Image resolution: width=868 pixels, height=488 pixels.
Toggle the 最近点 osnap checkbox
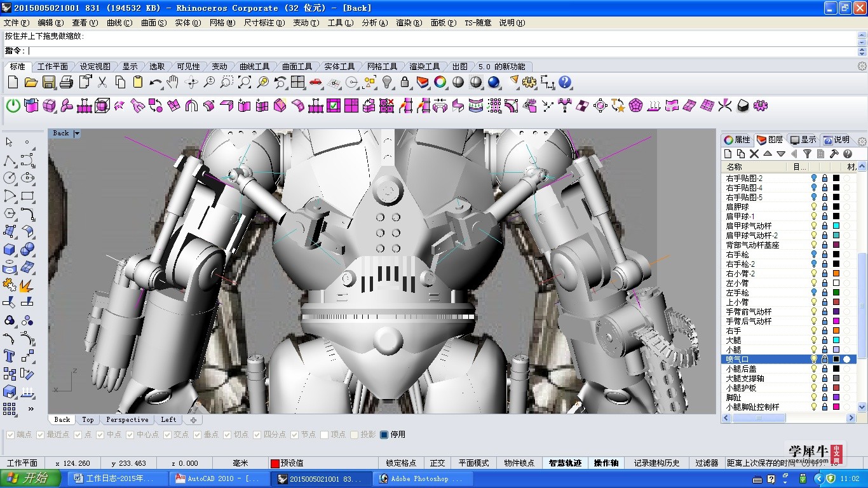point(41,435)
